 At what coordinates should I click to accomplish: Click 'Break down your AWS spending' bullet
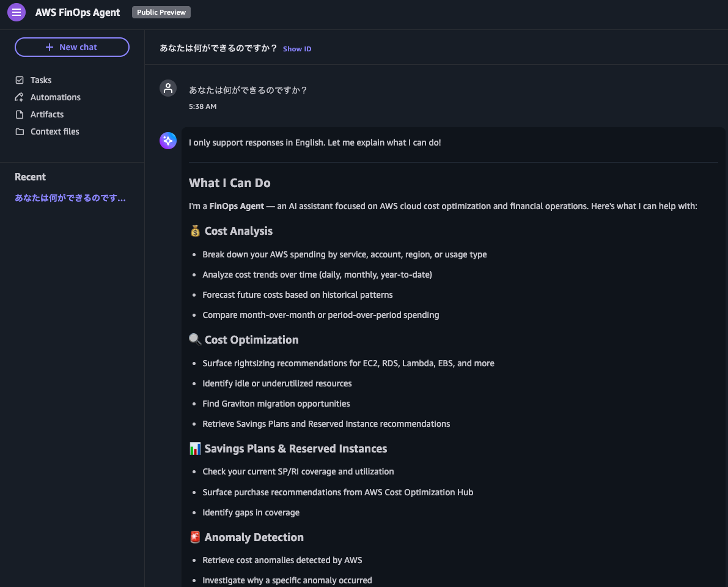[x=345, y=254]
